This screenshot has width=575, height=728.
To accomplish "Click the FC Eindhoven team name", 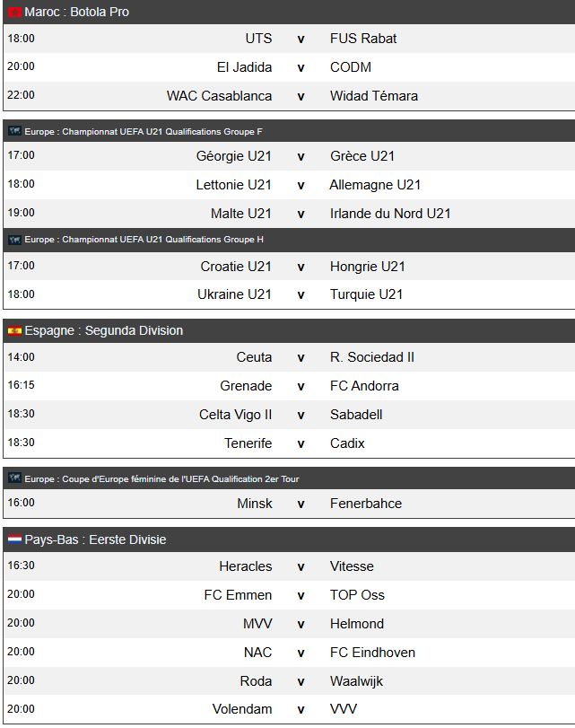I will coord(372,653).
